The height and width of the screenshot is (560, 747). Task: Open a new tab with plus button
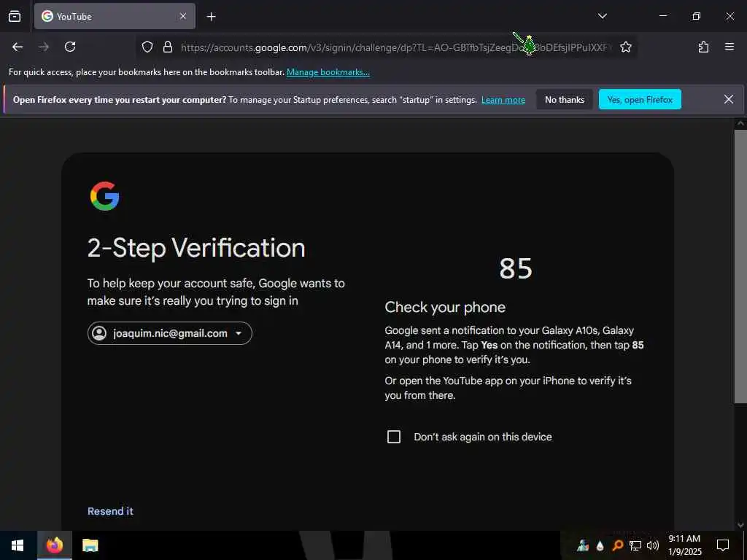(211, 17)
